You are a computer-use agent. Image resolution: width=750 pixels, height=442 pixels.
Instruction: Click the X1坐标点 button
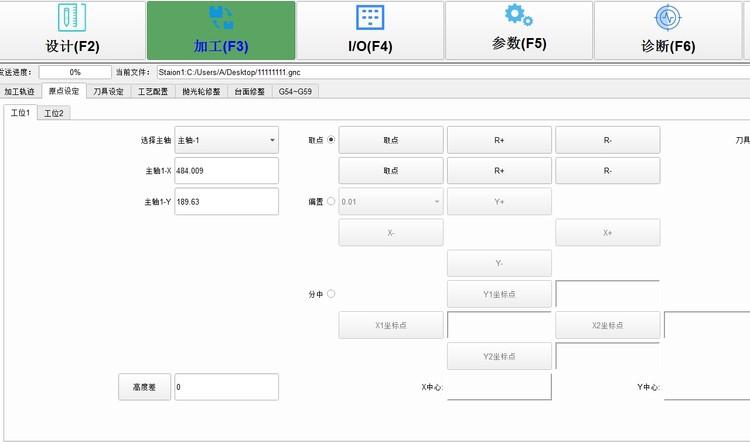[x=391, y=325]
